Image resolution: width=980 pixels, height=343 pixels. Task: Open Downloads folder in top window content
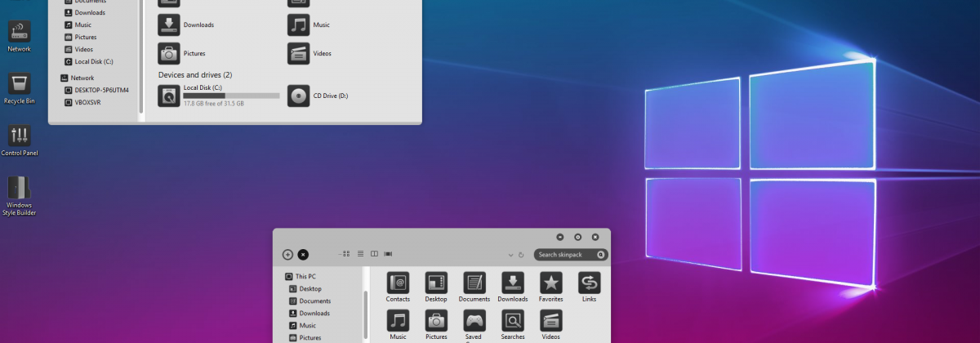[187, 24]
